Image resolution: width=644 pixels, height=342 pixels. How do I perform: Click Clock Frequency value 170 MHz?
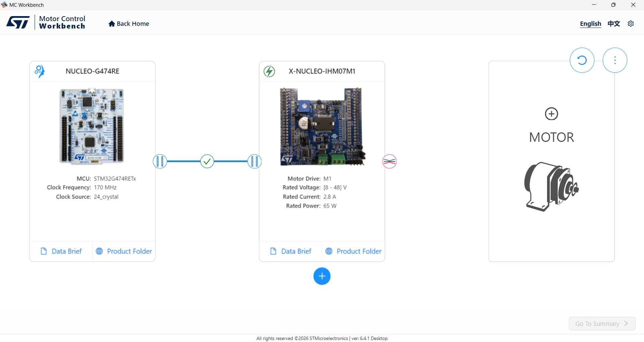105,187
